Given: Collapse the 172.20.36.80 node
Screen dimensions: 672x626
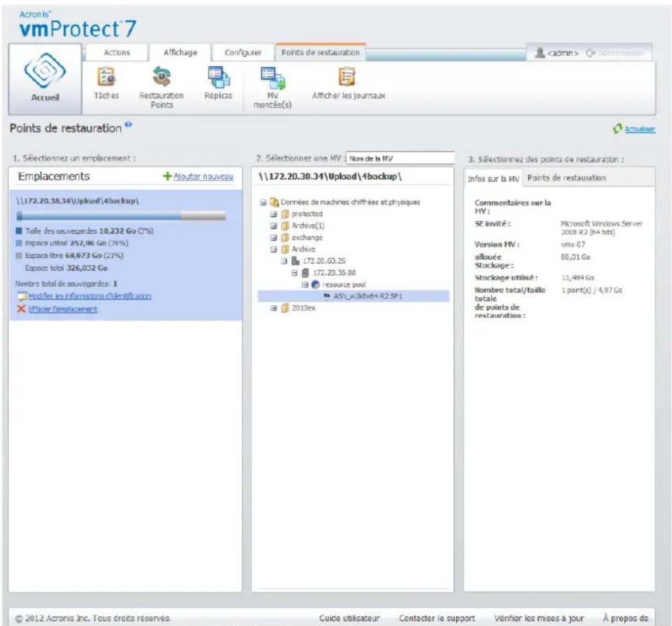Looking at the screenshot, I should click(295, 273).
